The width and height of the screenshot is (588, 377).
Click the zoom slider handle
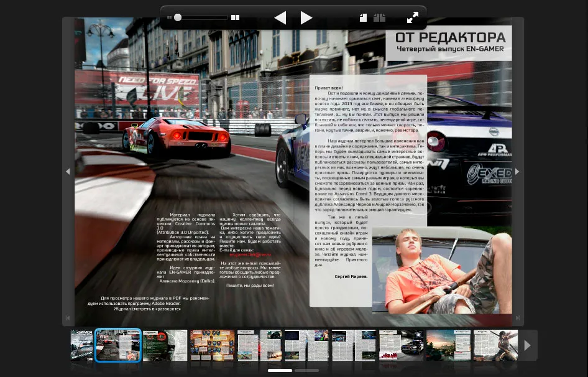coord(178,18)
